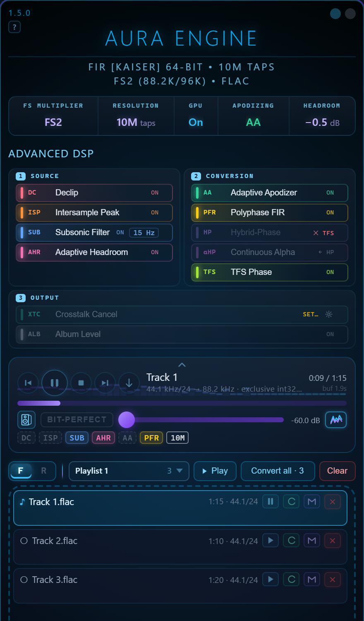Skip to the next track
This screenshot has width=364, height=621.
105,383
